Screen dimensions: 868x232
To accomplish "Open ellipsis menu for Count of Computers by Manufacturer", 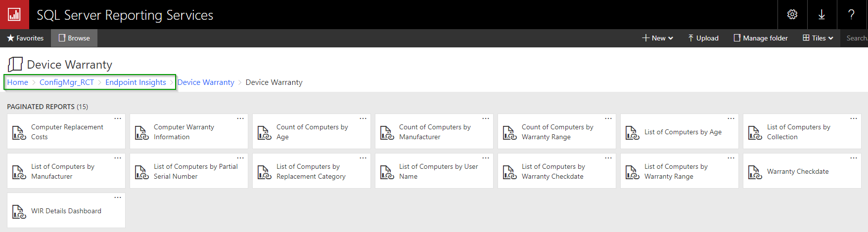I will click(486, 118).
